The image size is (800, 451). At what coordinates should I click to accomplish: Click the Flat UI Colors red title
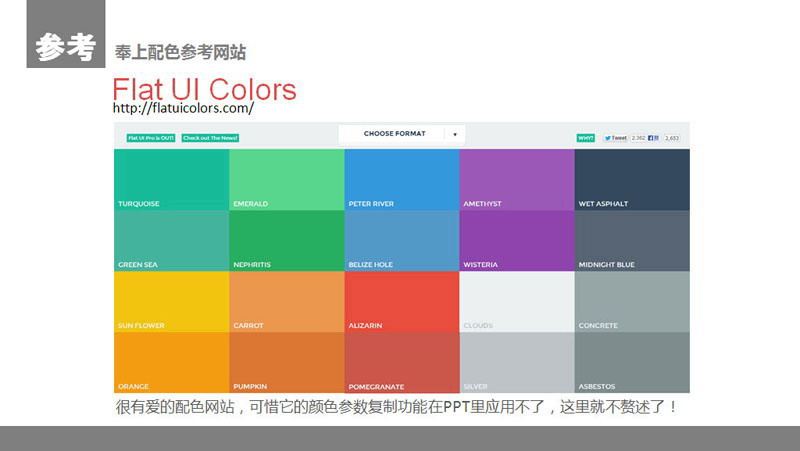pyautogui.click(x=204, y=89)
